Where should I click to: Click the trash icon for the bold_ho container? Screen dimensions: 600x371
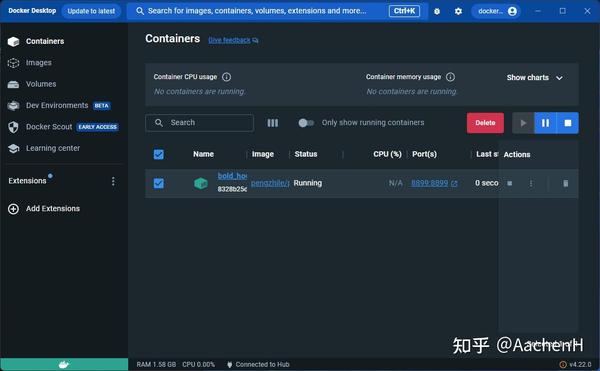565,184
